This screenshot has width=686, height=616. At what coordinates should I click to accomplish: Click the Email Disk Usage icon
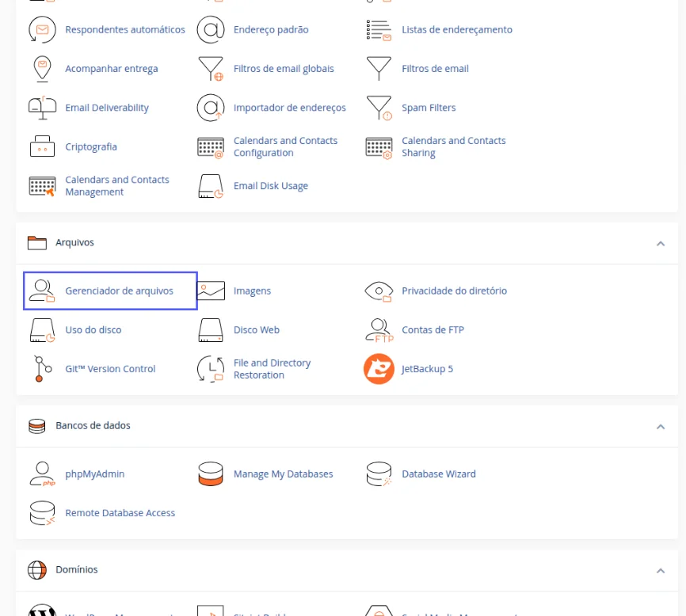click(x=211, y=186)
